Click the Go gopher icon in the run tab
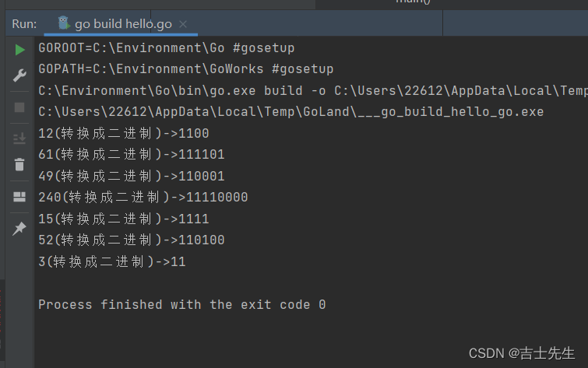 pyautogui.click(x=64, y=23)
